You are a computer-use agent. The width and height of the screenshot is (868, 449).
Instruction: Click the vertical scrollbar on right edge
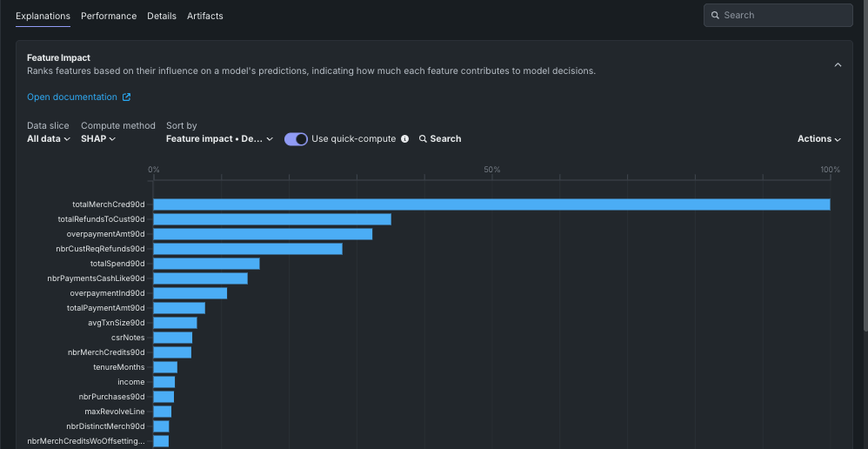point(865,174)
